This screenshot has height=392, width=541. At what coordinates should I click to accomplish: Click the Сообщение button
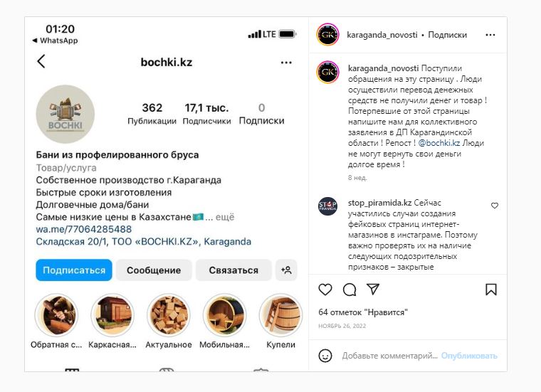(154, 270)
